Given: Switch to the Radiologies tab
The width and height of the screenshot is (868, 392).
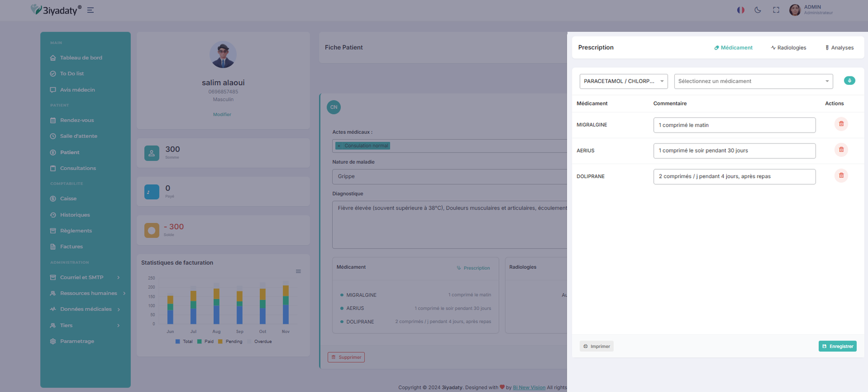Looking at the screenshot, I should point(788,48).
